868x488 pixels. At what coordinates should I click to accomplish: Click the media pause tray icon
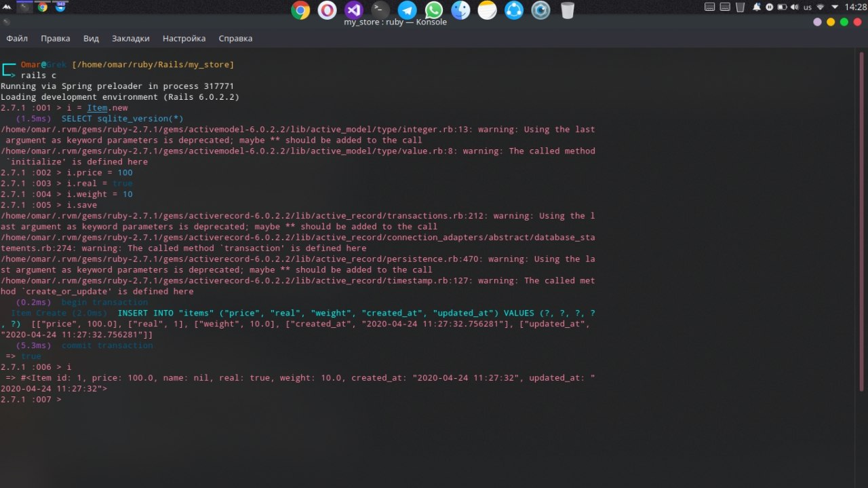click(x=770, y=7)
